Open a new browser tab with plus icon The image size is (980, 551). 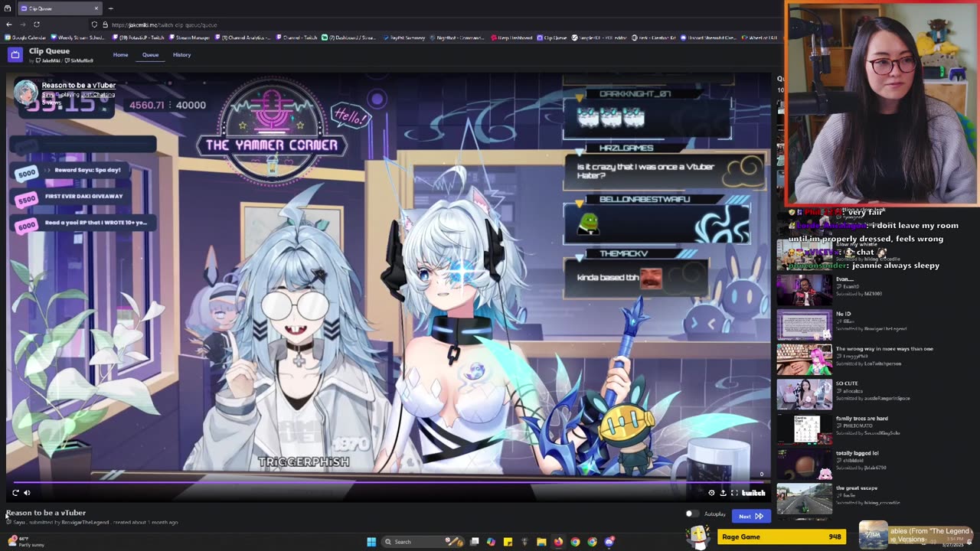click(110, 8)
